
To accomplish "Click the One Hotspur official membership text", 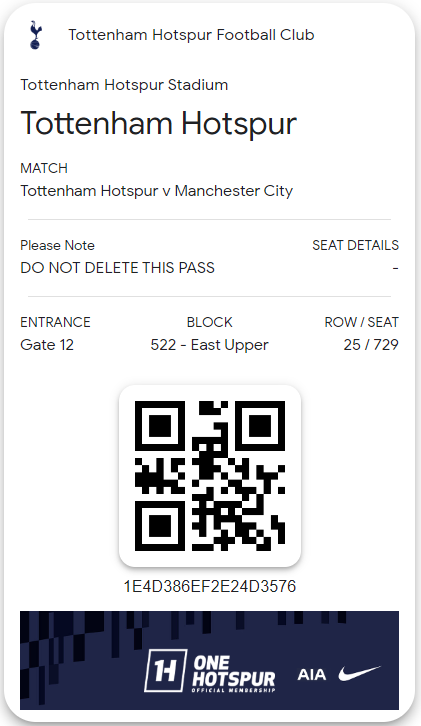I will (233, 674).
